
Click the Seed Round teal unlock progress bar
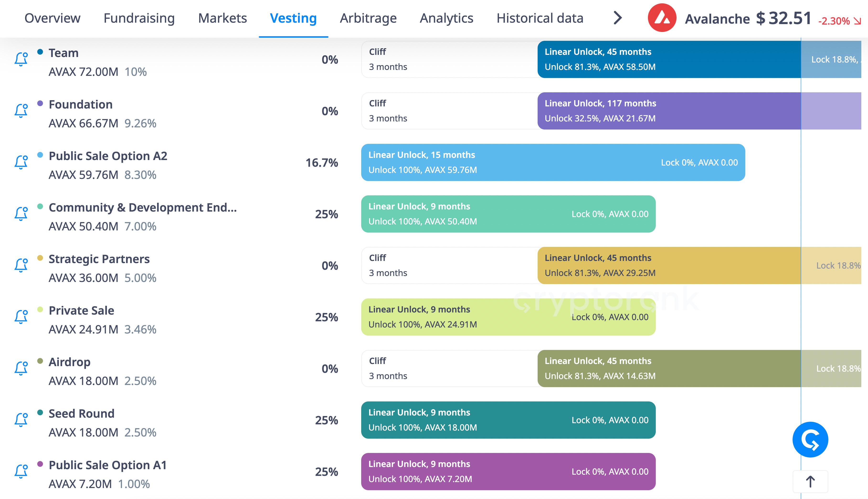tap(508, 420)
